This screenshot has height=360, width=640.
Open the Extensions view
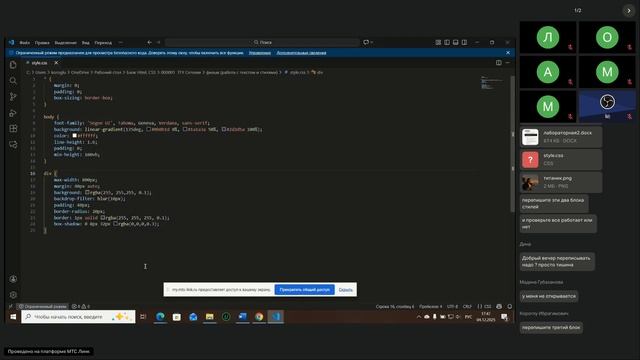[13, 129]
